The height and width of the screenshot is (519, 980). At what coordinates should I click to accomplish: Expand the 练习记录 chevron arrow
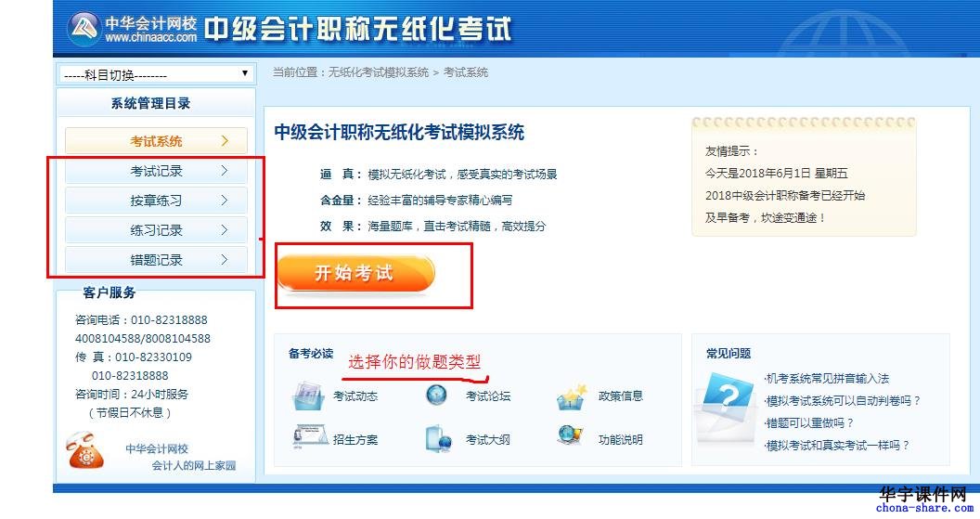(225, 230)
